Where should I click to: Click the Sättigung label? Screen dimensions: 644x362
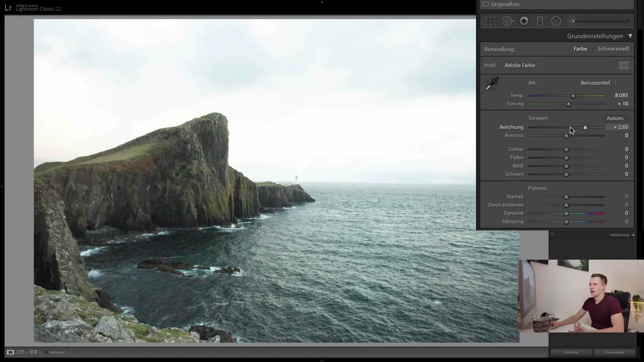(x=513, y=222)
